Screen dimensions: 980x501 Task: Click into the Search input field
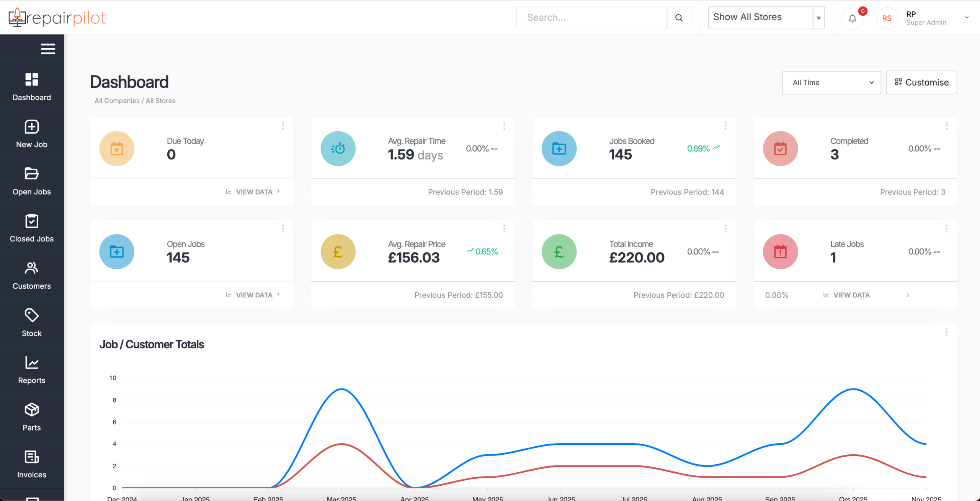pyautogui.click(x=591, y=18)
